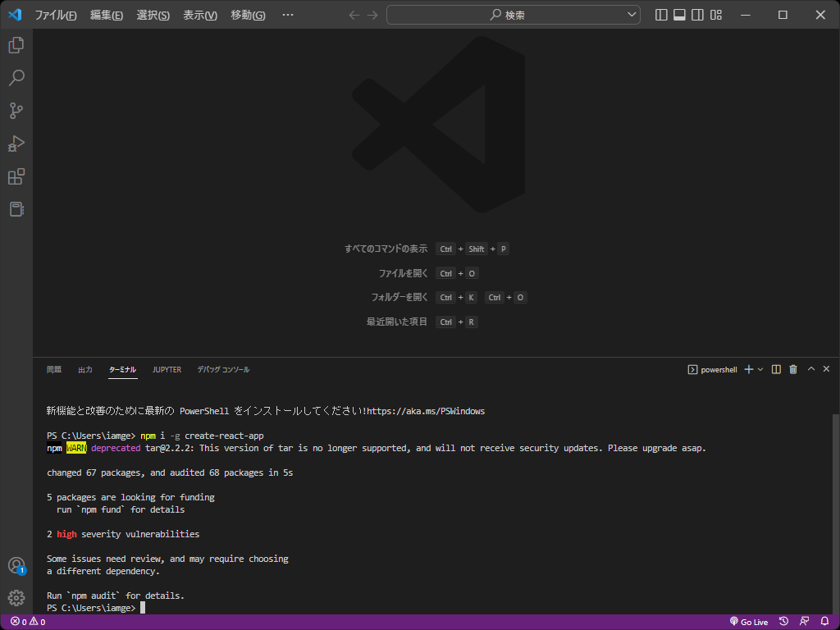Switch to the デバッグ コンソール tab
The height and width of the screenshot is (630, 840).
coord(223,370)
